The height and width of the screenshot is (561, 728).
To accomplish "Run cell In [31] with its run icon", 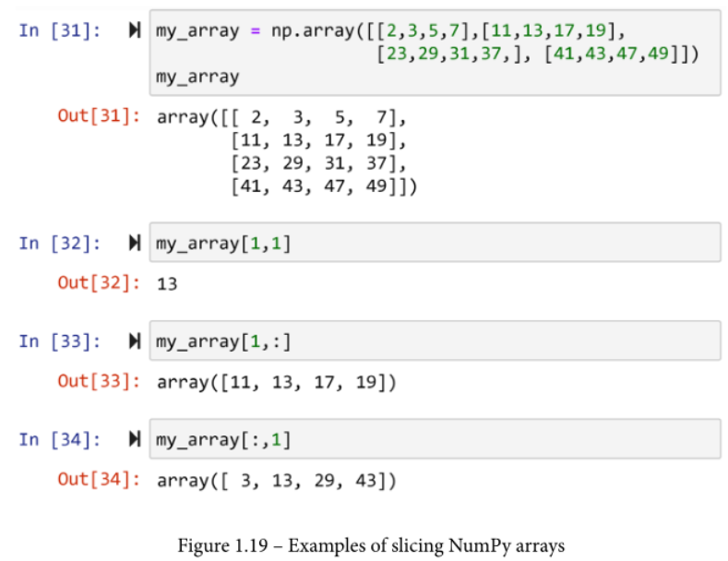I will (x=135, y=30).
